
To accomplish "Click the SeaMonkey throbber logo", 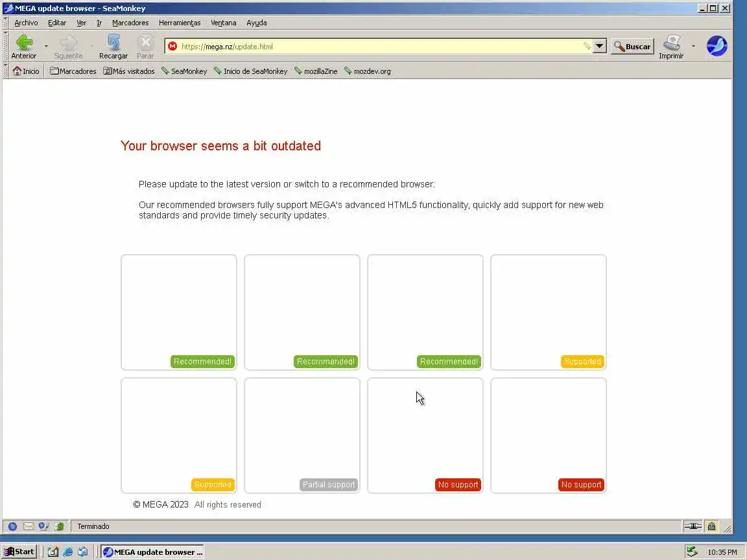I will click(x=717, y=46).
